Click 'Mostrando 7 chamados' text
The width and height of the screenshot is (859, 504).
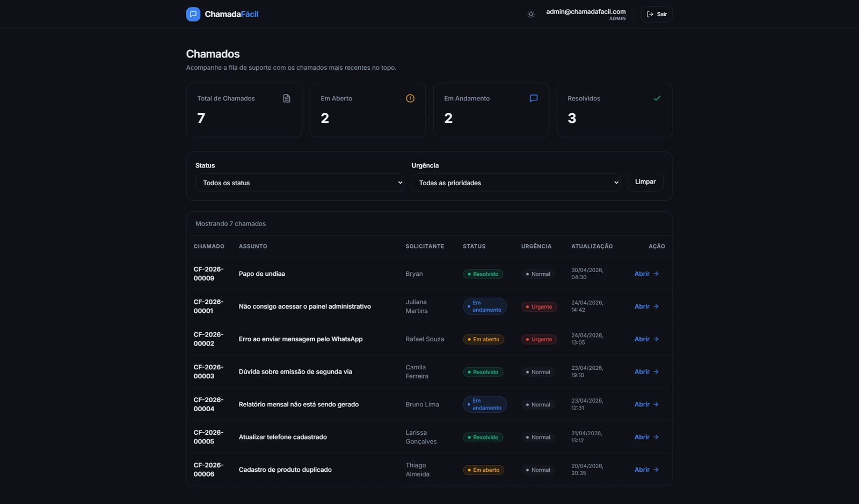pyautogui.click(x=230, y=224)
